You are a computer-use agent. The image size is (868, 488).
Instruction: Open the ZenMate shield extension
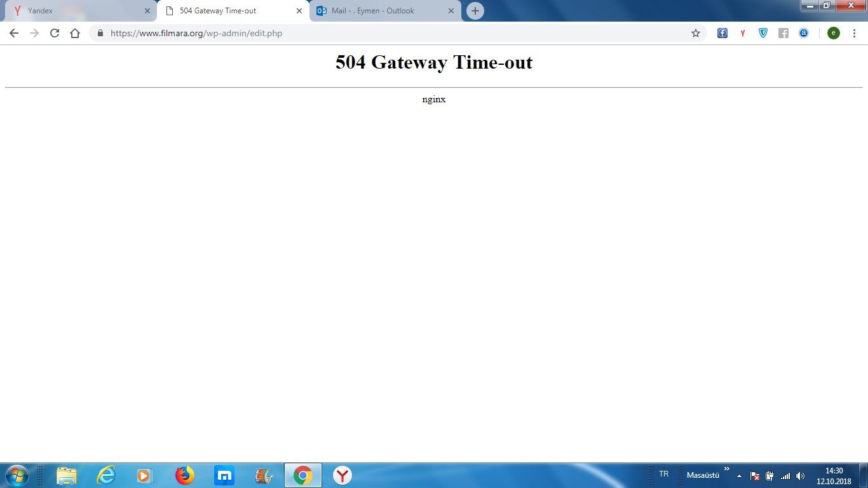[x=763, y=33]
